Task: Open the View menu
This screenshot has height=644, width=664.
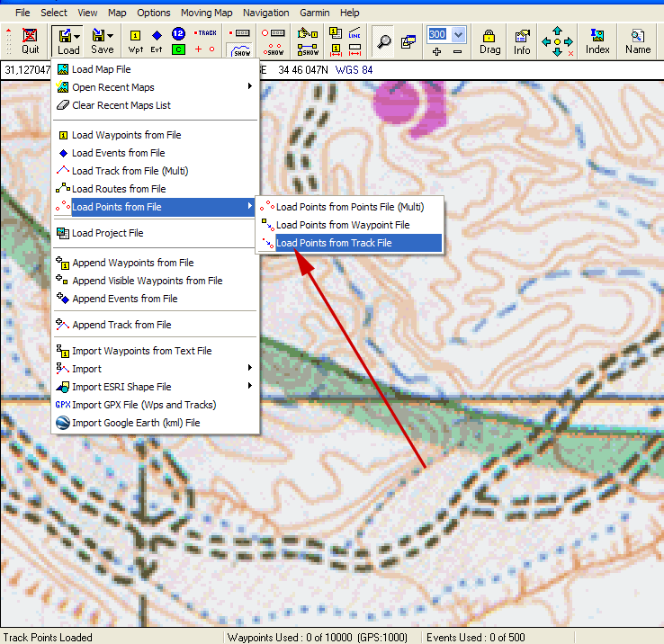Action: [87, 13]
